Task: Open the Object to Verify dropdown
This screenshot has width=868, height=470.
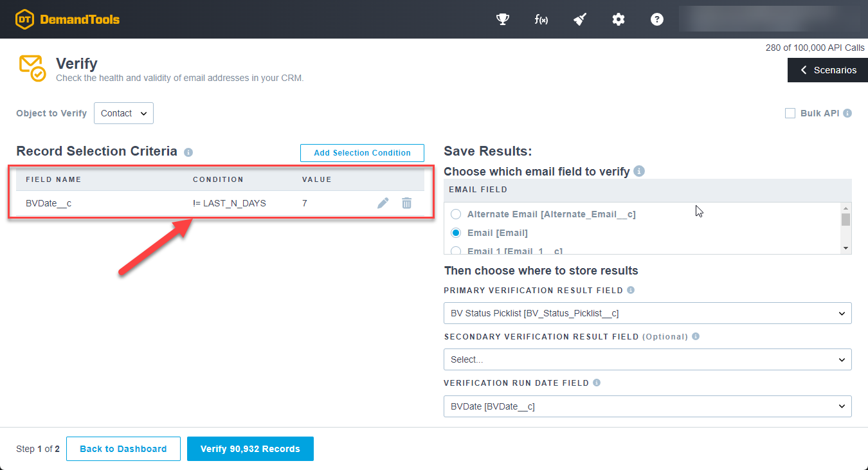Action: [x=123, y=113]
